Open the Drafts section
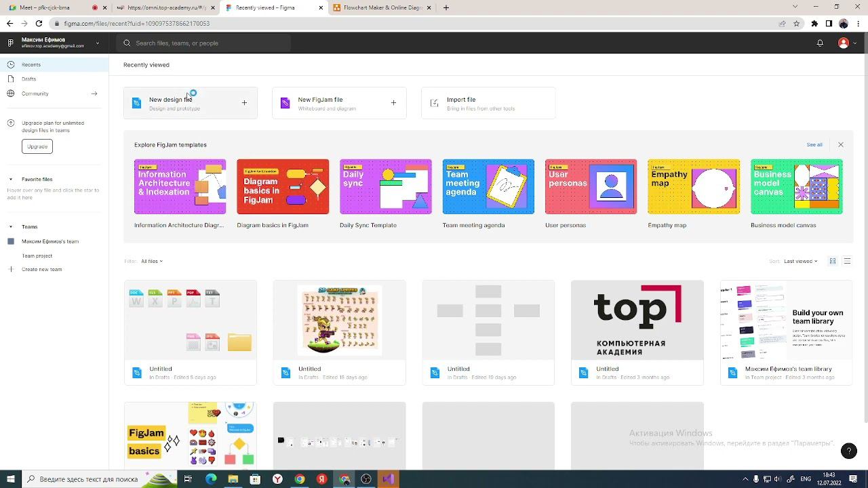Viewport: 868px width, 488px height. pos(28,79)
